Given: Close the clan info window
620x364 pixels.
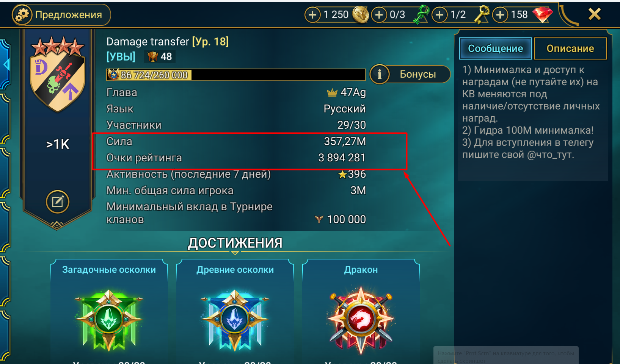Looking at the screenshot, I should tap(594, 14).
